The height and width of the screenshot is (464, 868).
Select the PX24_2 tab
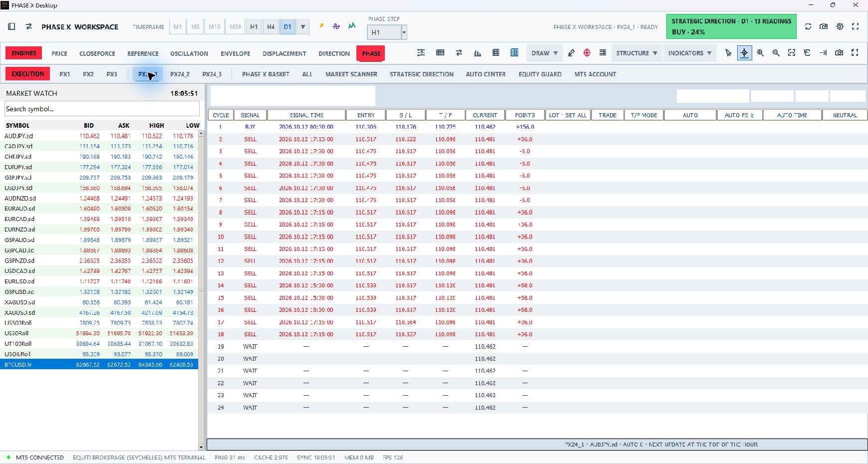coord(180,74)
